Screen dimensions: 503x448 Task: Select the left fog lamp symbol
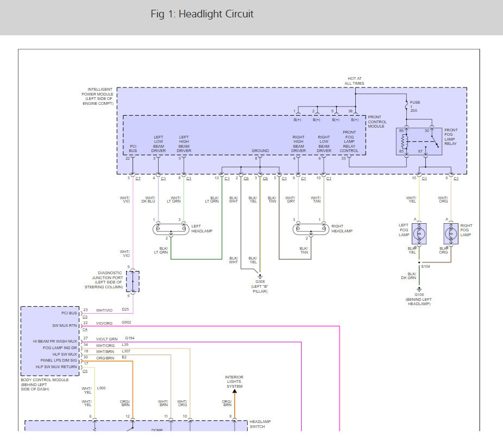coord(419,234)
